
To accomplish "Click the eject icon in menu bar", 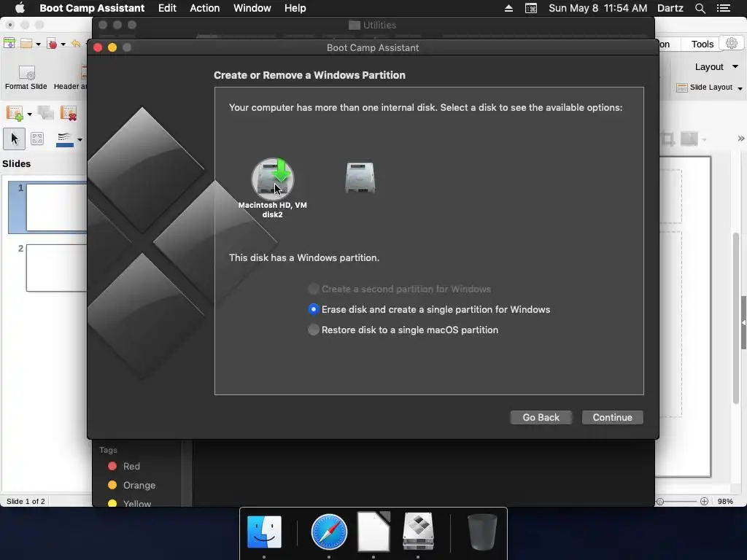I will coord(508,8).
